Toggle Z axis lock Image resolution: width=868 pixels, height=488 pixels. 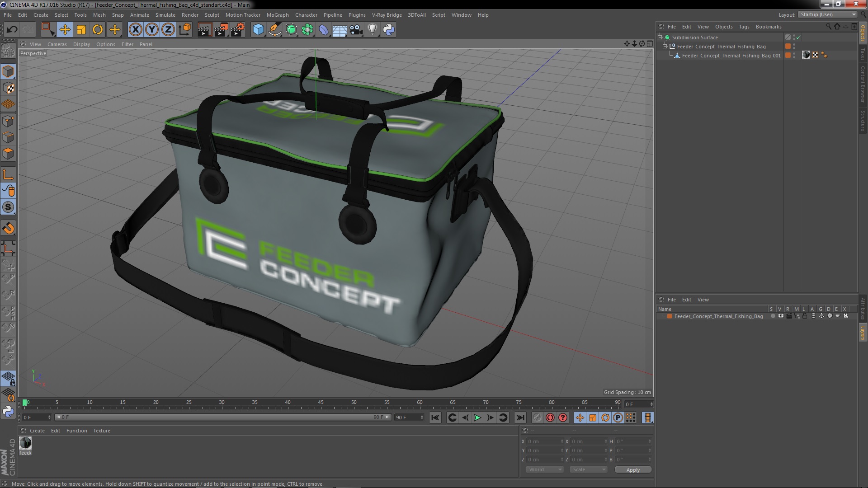pos(168,30)
